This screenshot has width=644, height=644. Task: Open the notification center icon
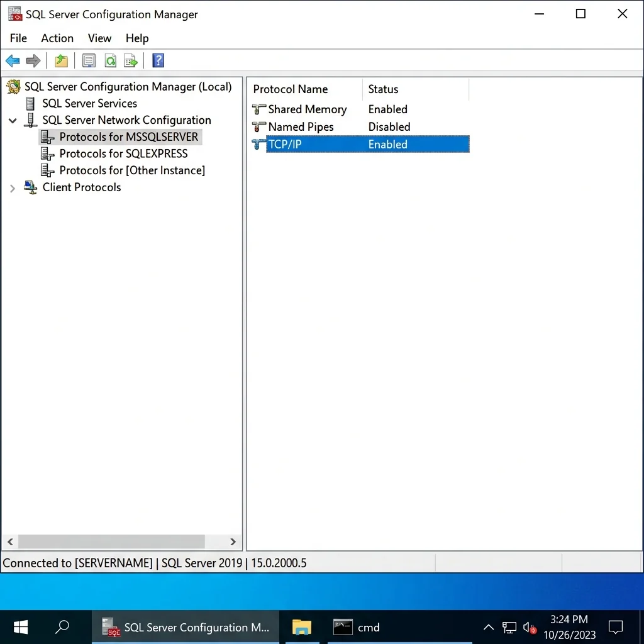[615, 627]
